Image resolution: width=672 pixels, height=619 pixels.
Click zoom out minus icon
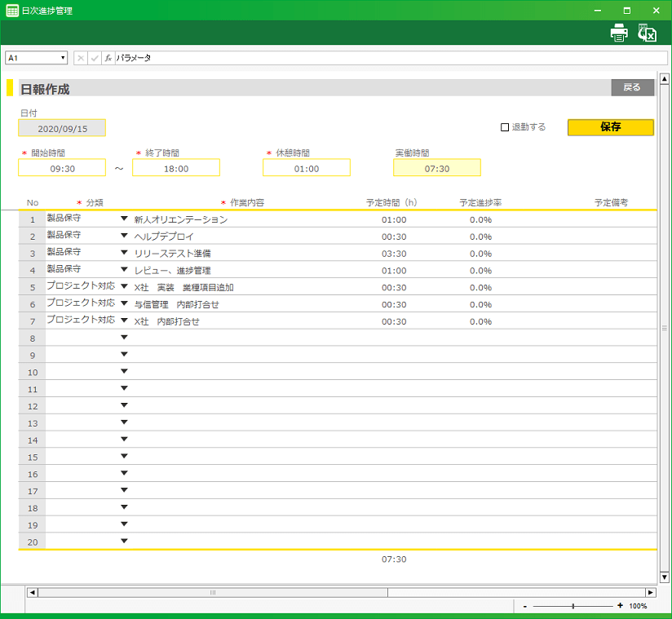[x=525, y=606]
